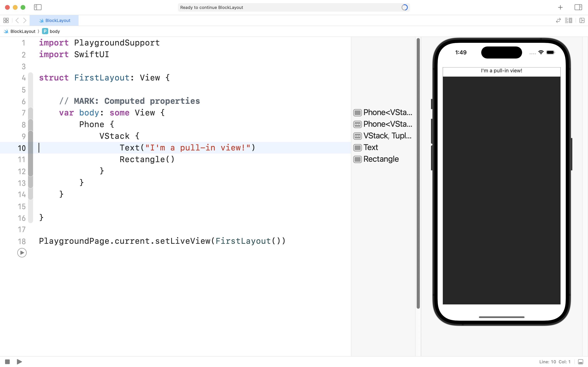The height and width of the screenshot is (367, 588).
Task: Navigate back with the left chevron
Action: pyautogui.click(x=17, y=20)
